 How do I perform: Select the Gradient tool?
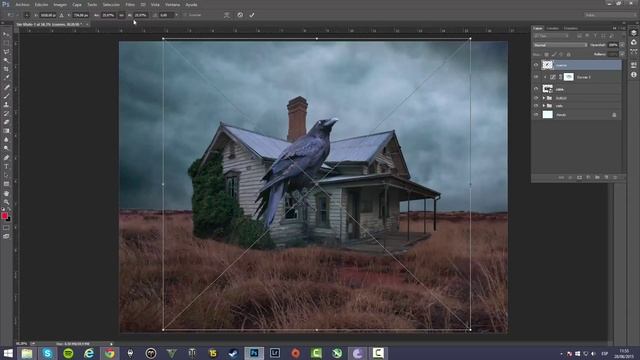point(6,131)
